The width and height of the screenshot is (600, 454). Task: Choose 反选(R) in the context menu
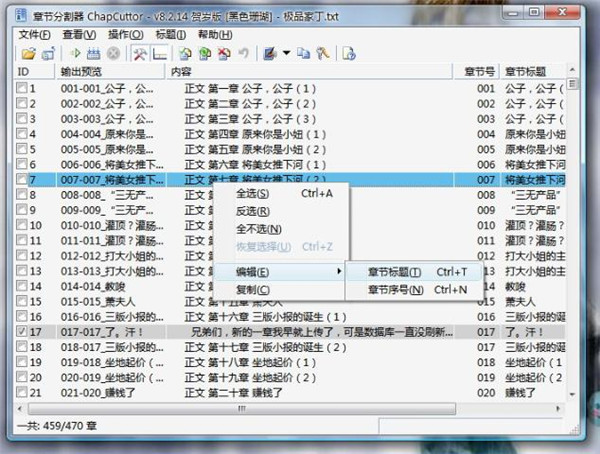(x=281, y=211)
